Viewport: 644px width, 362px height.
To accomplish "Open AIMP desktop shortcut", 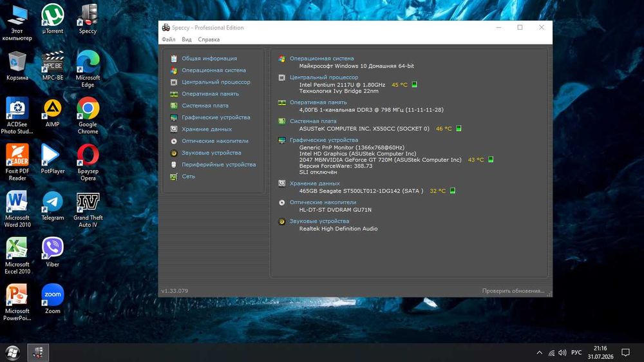I will 53,113.
